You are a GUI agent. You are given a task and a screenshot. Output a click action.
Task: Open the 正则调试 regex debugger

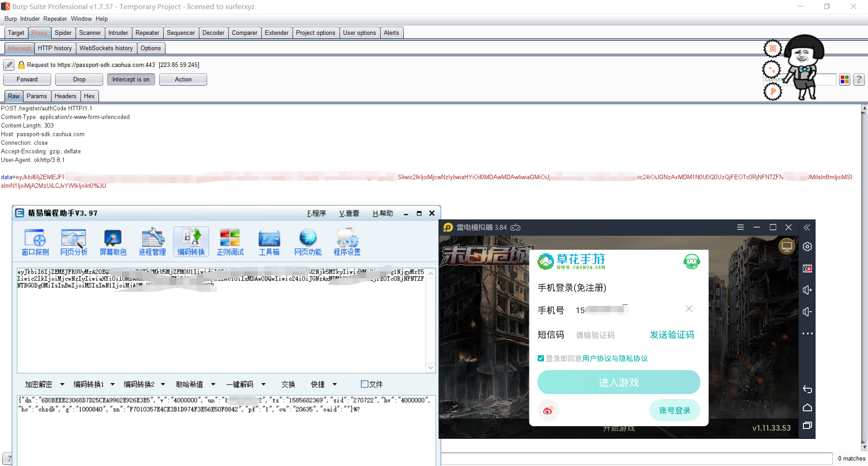pyautogui.click(x=230, y=242)
